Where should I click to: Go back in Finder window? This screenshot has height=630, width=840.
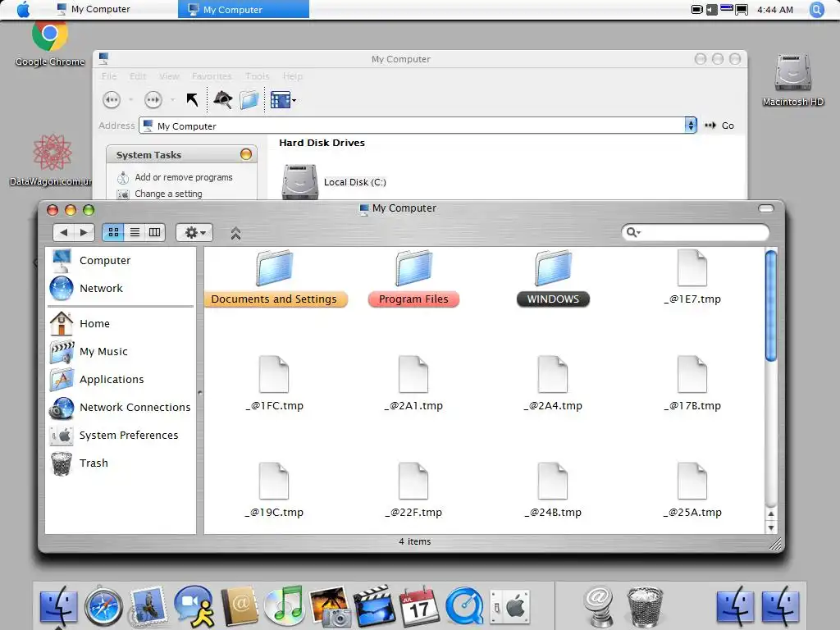coord(64,232)
